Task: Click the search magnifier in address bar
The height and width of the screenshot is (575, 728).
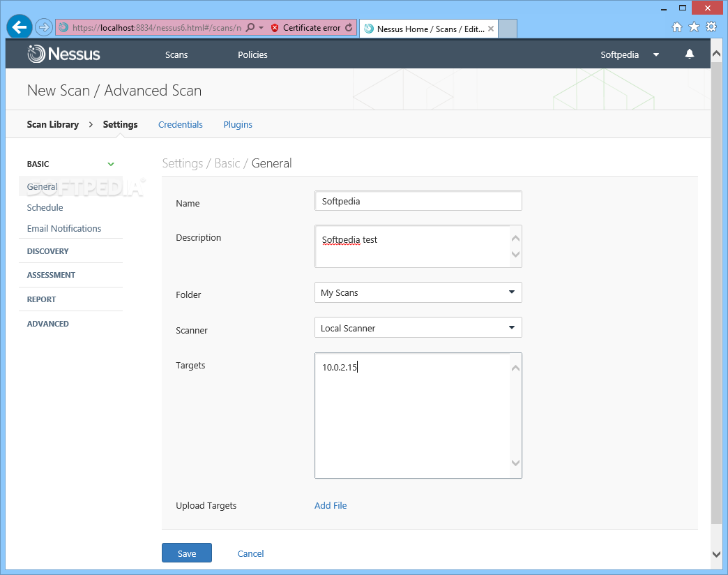Action: tap(250, 27)
